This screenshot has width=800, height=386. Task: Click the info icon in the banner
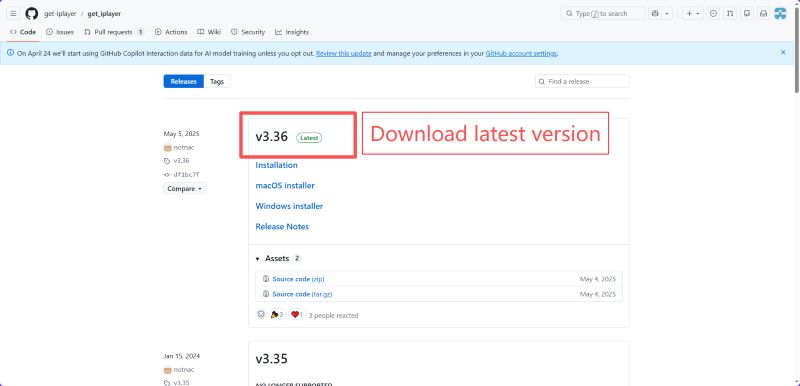tap(11, 53)
